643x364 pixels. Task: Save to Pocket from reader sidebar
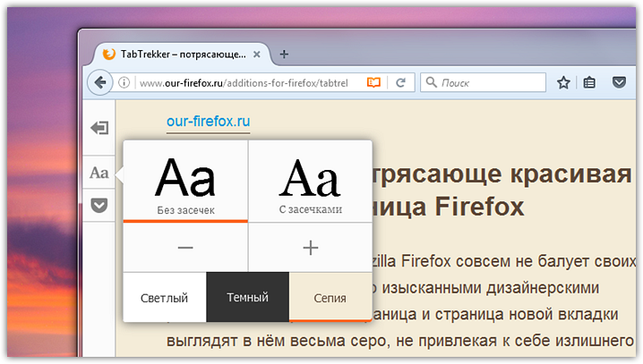pos(99,205)
